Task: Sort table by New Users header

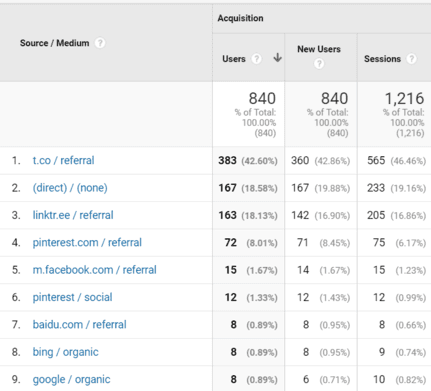Action: point(319,49)
